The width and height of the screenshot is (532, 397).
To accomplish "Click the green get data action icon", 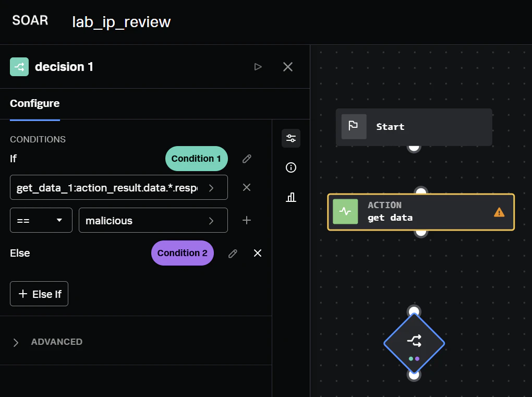I will point(345,212).
